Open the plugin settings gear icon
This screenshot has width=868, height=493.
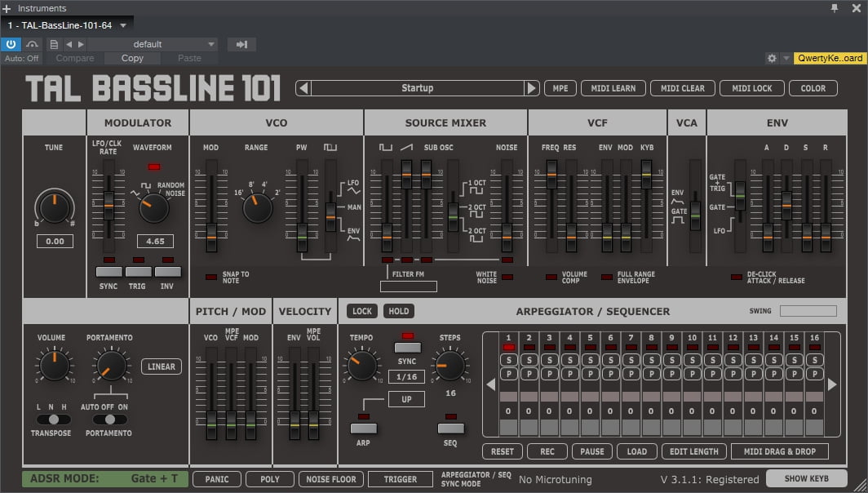[772, 59]
